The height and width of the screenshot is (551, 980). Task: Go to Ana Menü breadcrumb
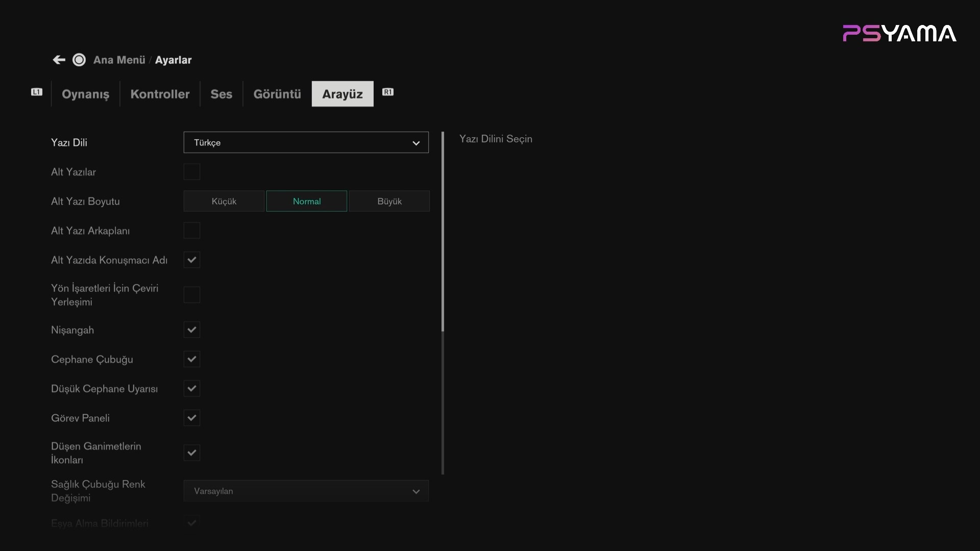pos(119,60)
